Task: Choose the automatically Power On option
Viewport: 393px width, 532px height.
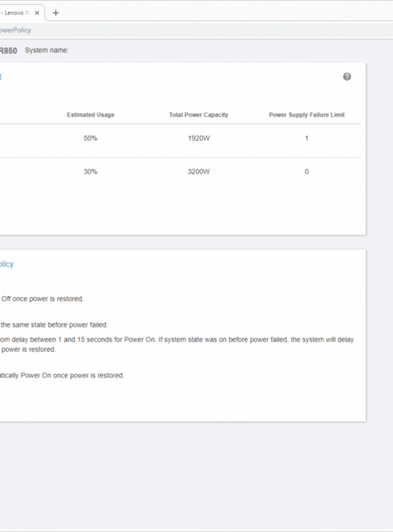Action: [x=62, y=375]
